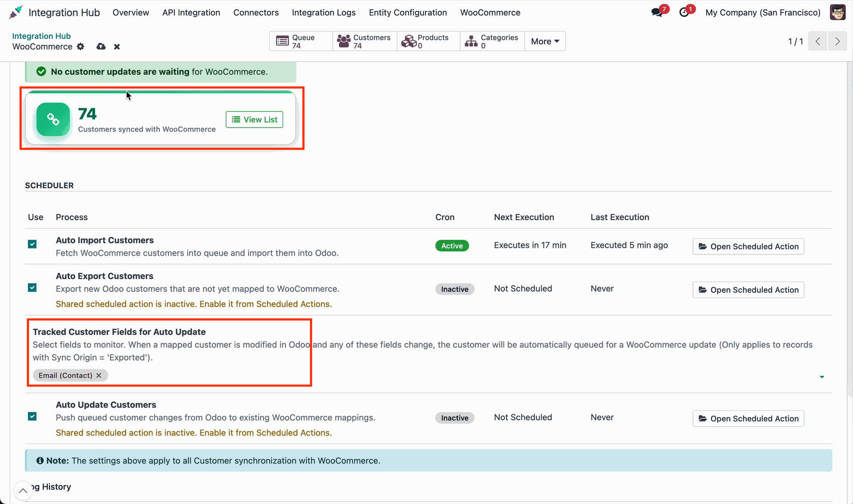Open the Customers 74 stat button

(364, 41)
